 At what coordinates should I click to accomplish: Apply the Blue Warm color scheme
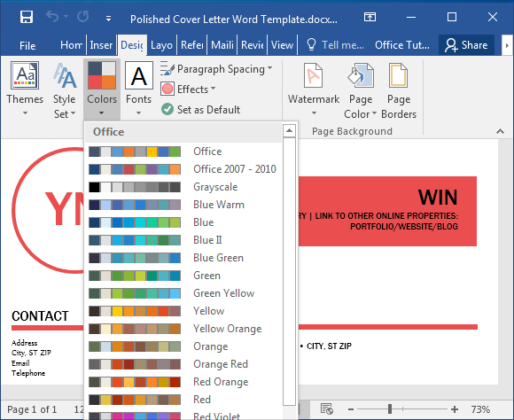(183, 205)
